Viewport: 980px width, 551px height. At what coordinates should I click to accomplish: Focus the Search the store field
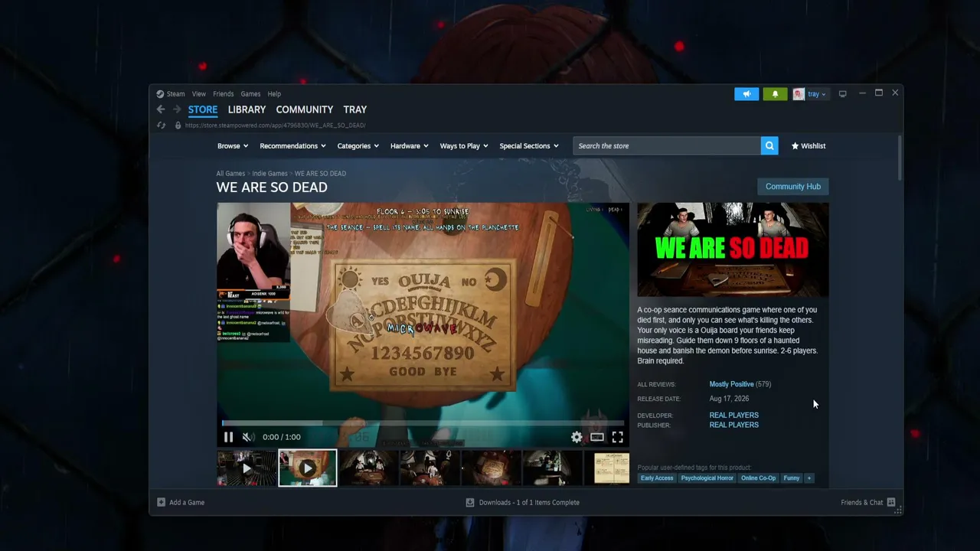tap(667, 146)
